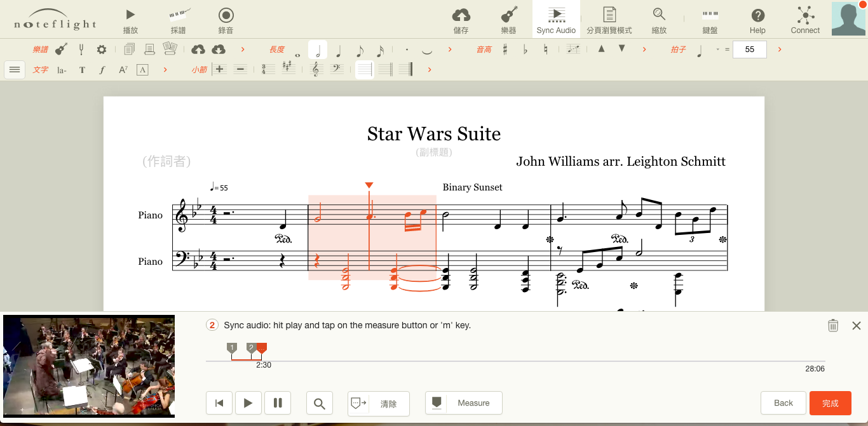
Task: Select the boxed A rehearsal letter tool
Action: click(x=142, y=70)
